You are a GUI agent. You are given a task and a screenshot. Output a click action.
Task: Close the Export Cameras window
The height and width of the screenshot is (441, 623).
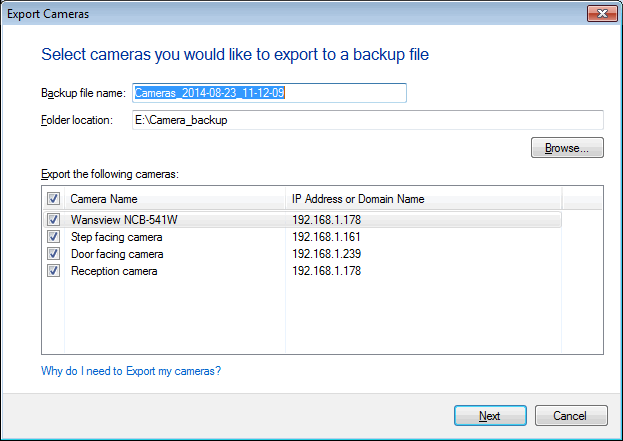coord(598,13)
